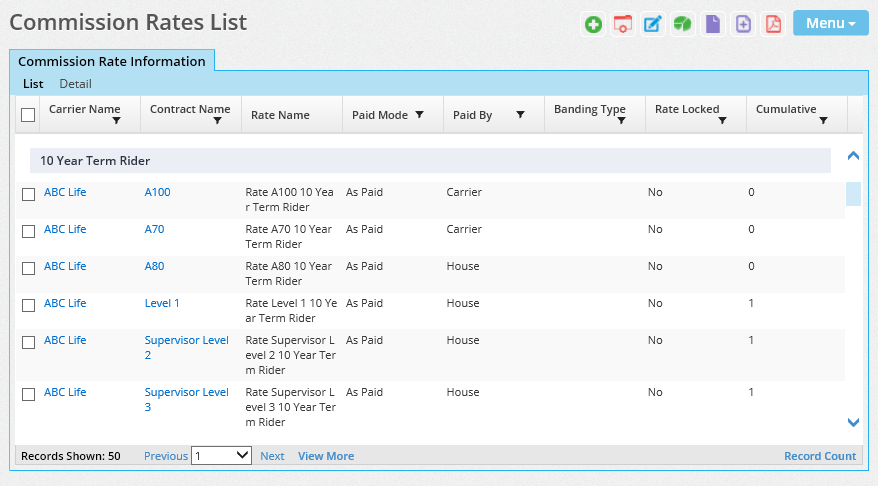Screen dimensions: 878x486
Task: Check the box for contract A100 row
Action: (28, 194)
